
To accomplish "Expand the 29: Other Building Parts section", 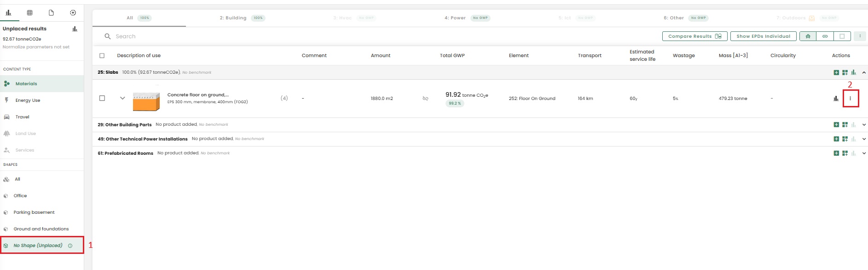I will 864,125.
